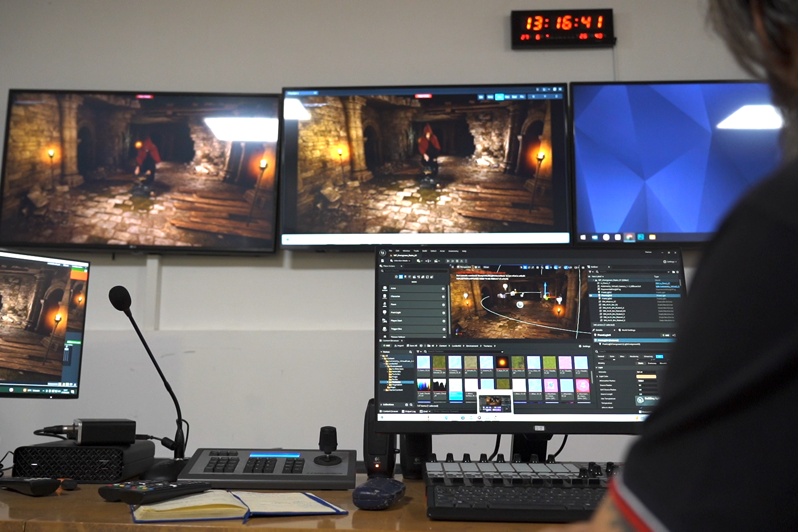Select the translate gizmo in the viewport
This screenshot has height=532, width=798.
tap(546, 297)
